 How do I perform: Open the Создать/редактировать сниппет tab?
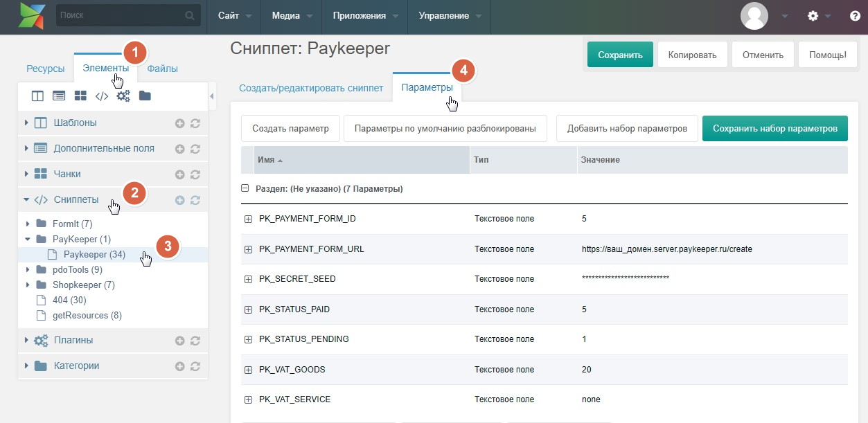(311, 88)
